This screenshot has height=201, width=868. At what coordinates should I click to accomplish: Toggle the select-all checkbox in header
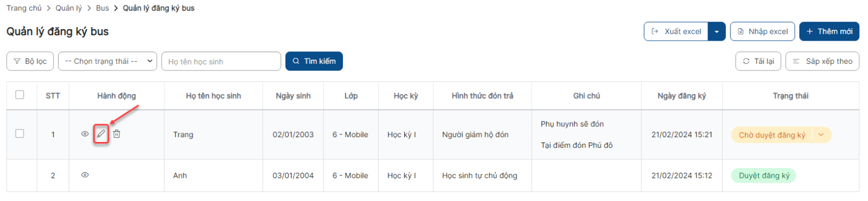pos(20,95)
